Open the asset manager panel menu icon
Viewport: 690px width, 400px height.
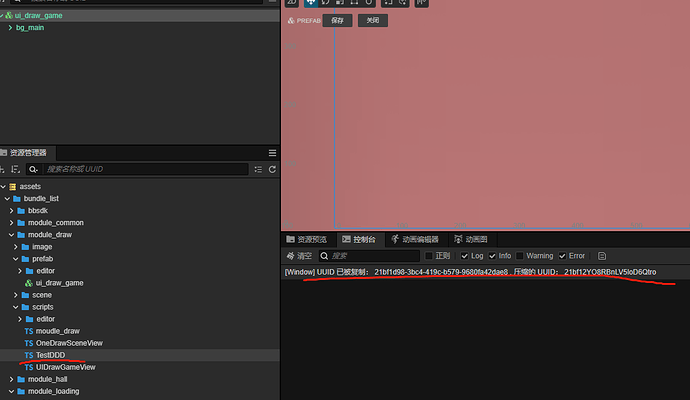(272, 153)
